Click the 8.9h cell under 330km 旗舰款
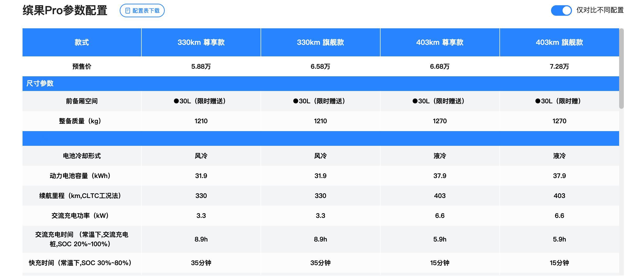Screen dimensions: 644x279 tap(320, 239)
